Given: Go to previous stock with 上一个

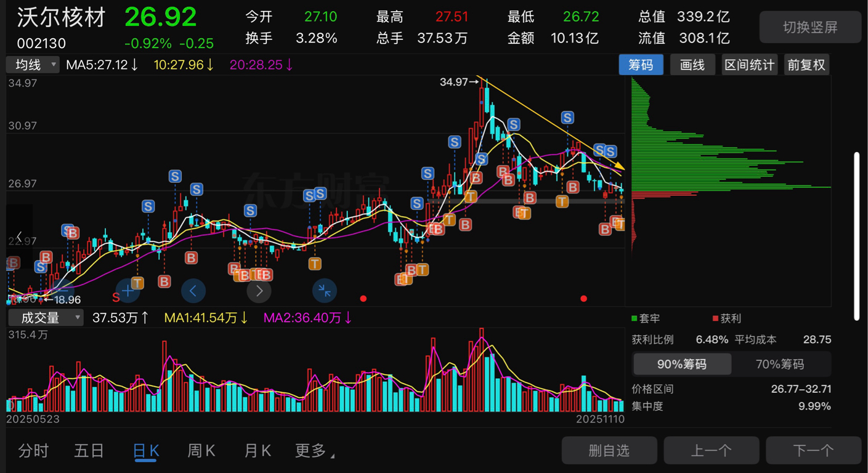Looking at the screenshot, I should (x=712, y=451).
